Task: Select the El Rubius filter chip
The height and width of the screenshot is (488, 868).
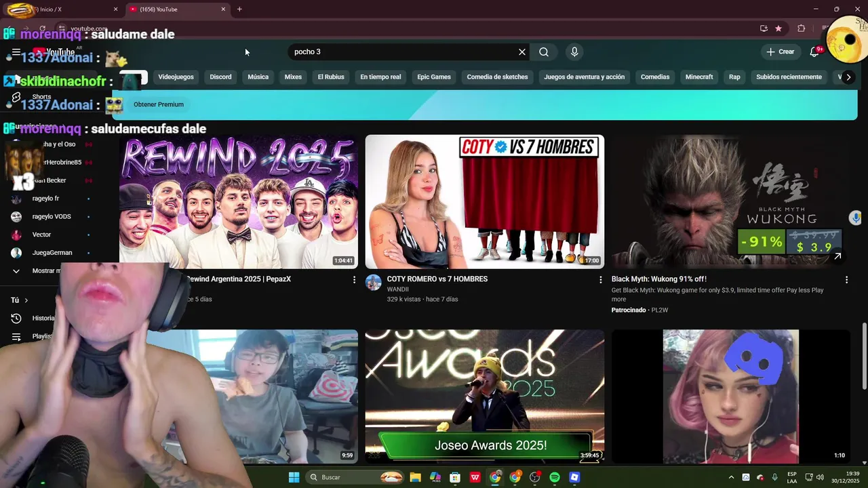Action: coord(331,77)
